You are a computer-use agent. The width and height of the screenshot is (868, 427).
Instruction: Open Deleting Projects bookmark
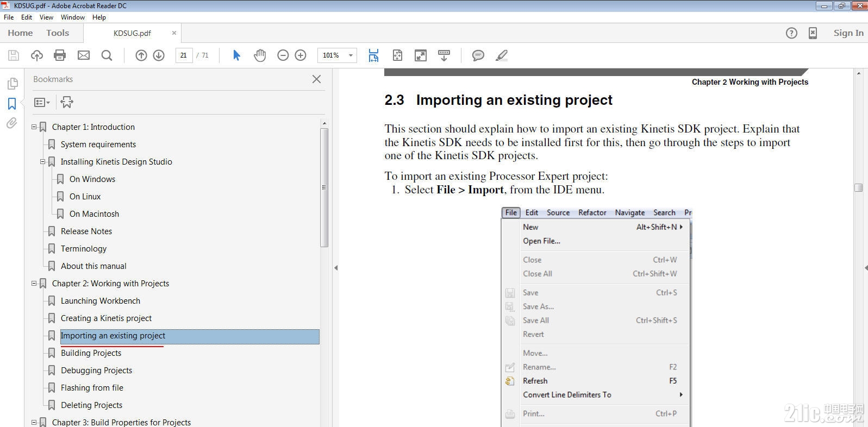[91, 405]
